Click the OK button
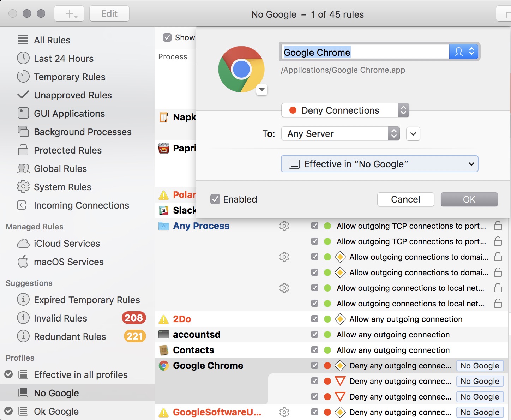The height and width of the screenshot is (420, 511). coord(469,199)
